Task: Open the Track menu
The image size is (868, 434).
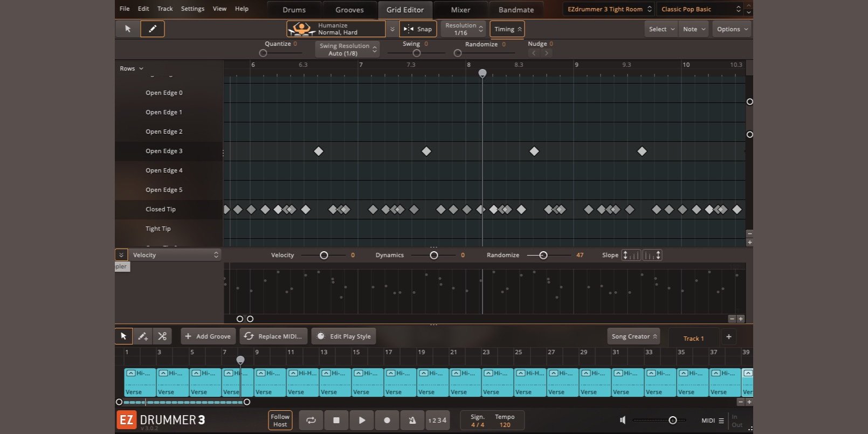Action: 165,9
